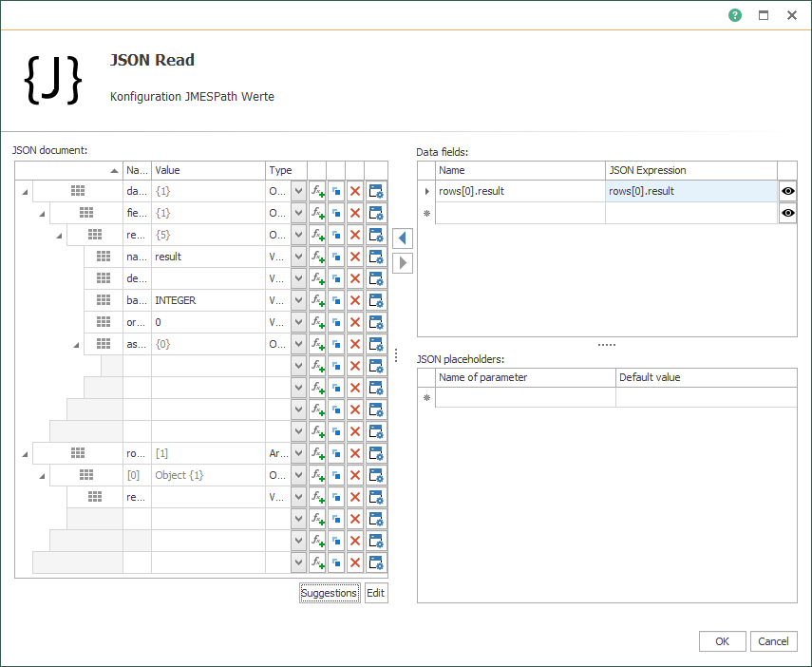Click the empty Name of parameter cell in JSON placeholders
This screenshot has width=812, height=667.
pos(525,398)
